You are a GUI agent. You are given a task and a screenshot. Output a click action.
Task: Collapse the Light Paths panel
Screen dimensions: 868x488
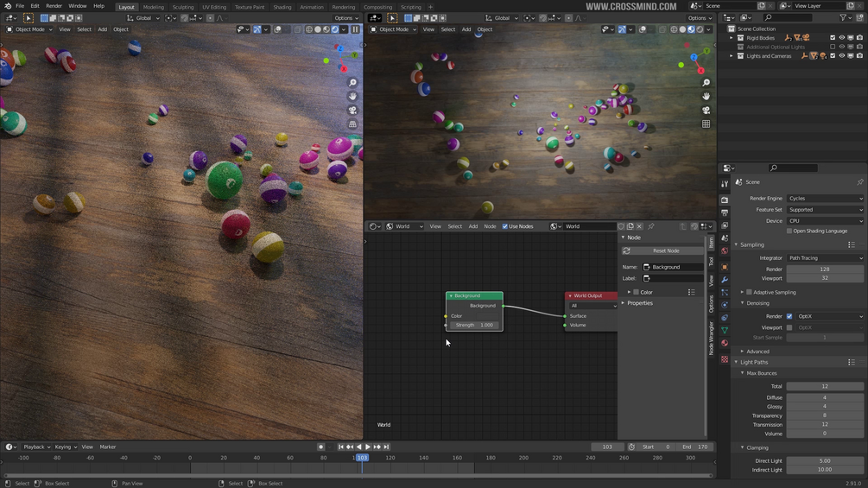[x=736, y=363]
